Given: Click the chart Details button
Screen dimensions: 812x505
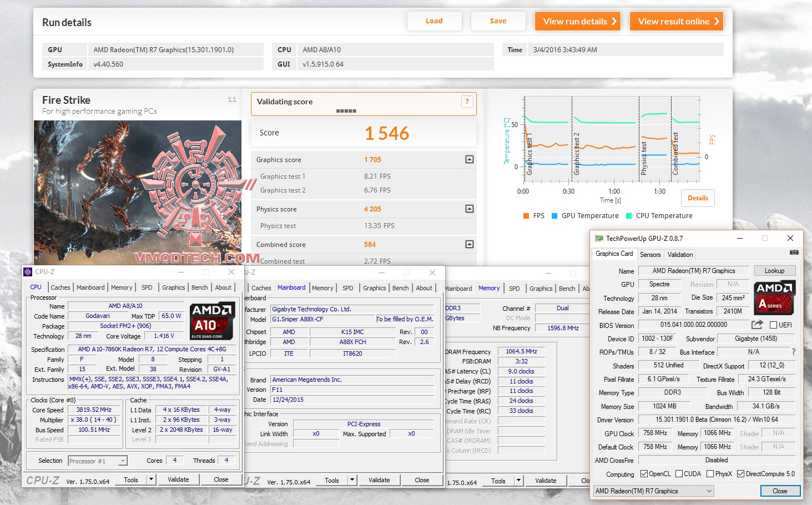Looking at the screenshot, I should [x=698, y=198].
